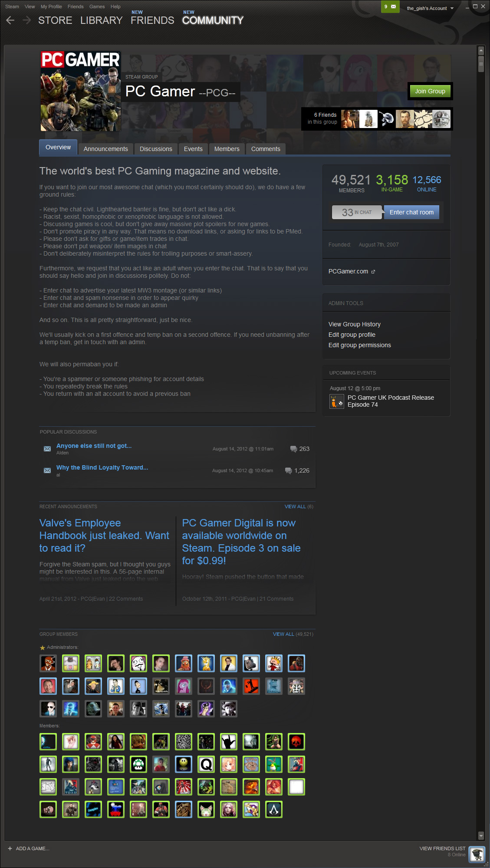
Task: Click the friends list avatar icon
Action: (477, 854)
